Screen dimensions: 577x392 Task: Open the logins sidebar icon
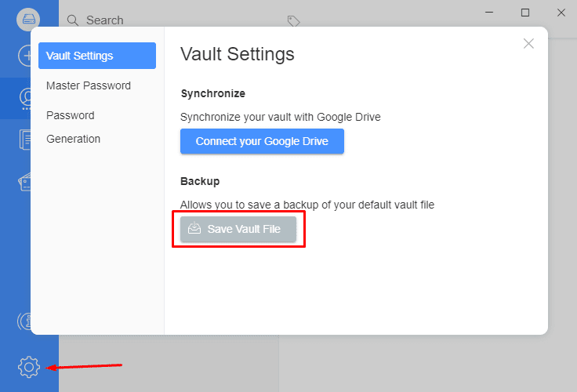25,99
